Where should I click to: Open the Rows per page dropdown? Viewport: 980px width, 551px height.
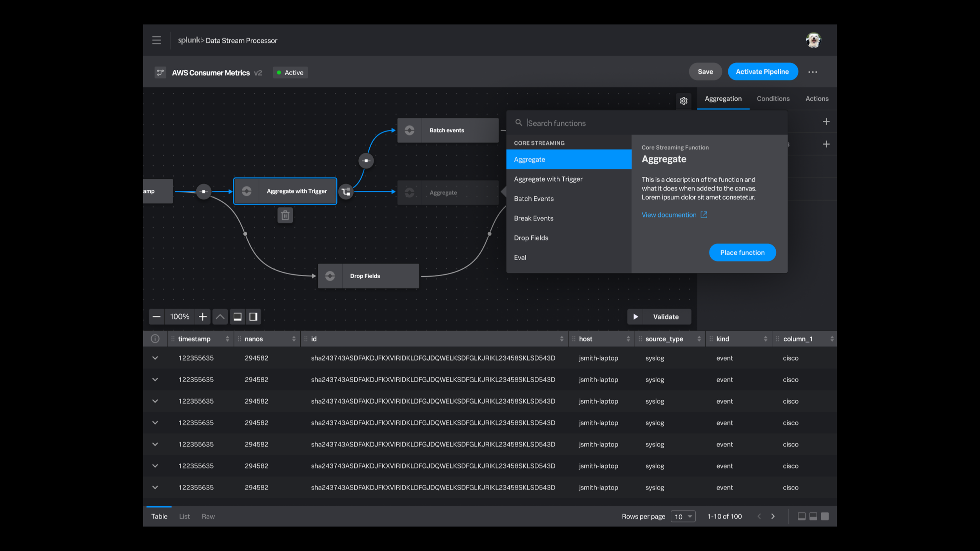coord(683,517)
